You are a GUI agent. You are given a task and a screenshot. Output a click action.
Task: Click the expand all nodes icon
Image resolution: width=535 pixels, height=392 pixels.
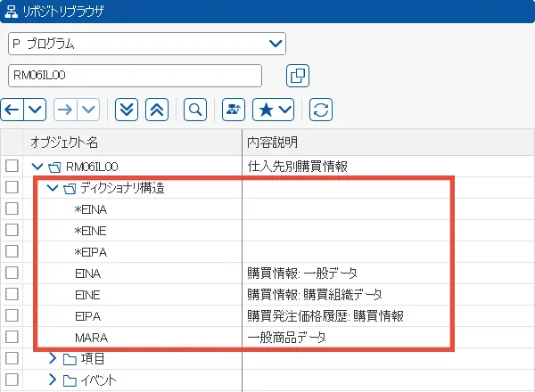[128, 110]
